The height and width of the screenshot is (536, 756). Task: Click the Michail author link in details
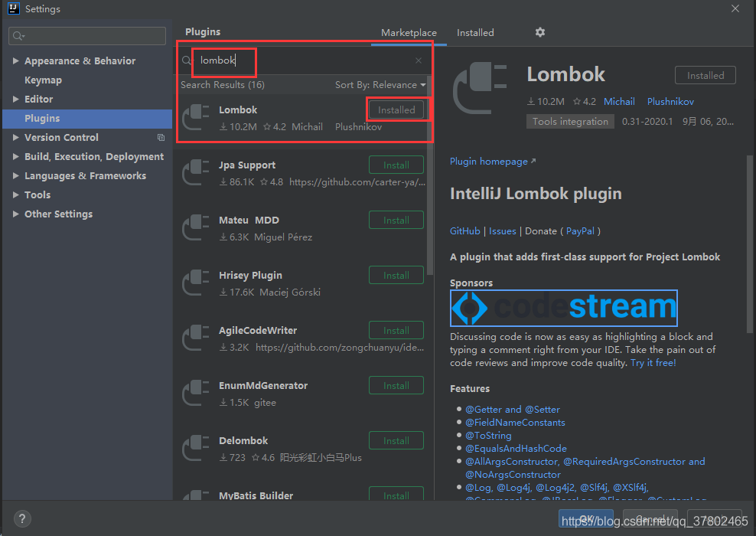tap(619, 102)
